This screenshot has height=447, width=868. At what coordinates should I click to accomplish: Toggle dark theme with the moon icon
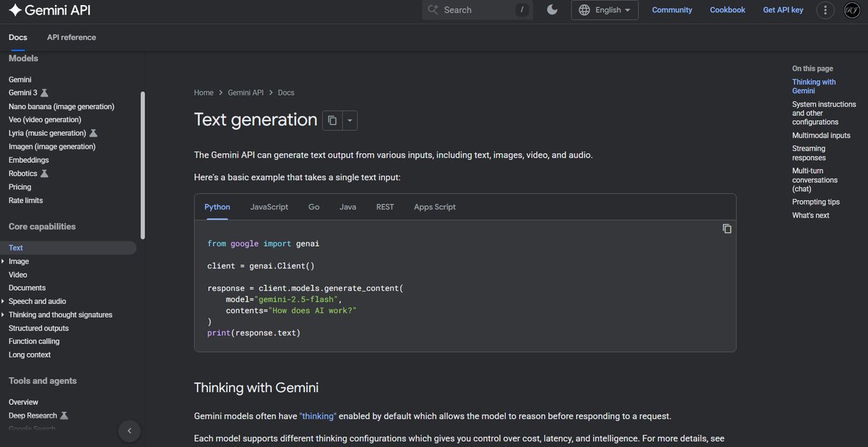pos(552,9)
